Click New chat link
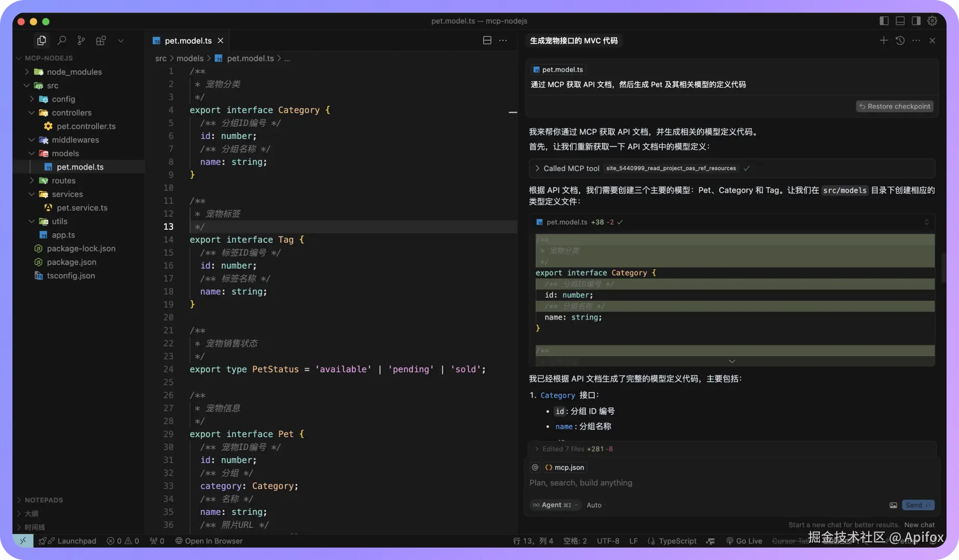Screen dimensions: 959x560 (x=919, y=525)
